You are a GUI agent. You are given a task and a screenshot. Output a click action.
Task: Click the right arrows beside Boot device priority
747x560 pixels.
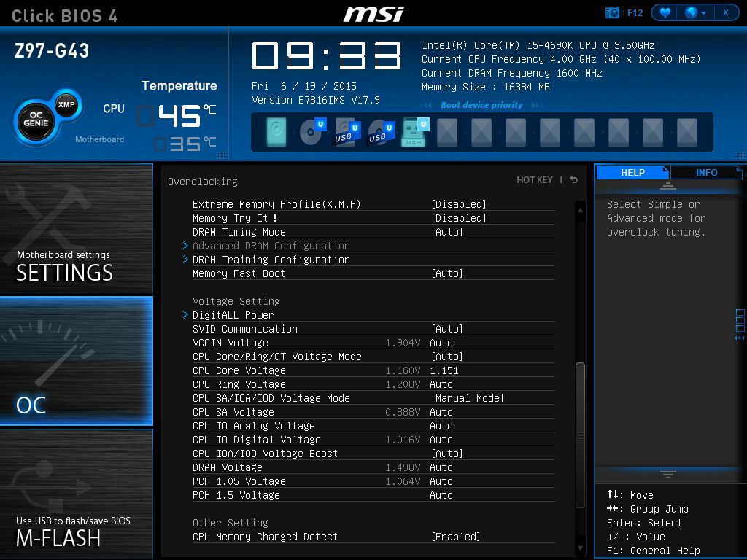(x=536, y=105)
